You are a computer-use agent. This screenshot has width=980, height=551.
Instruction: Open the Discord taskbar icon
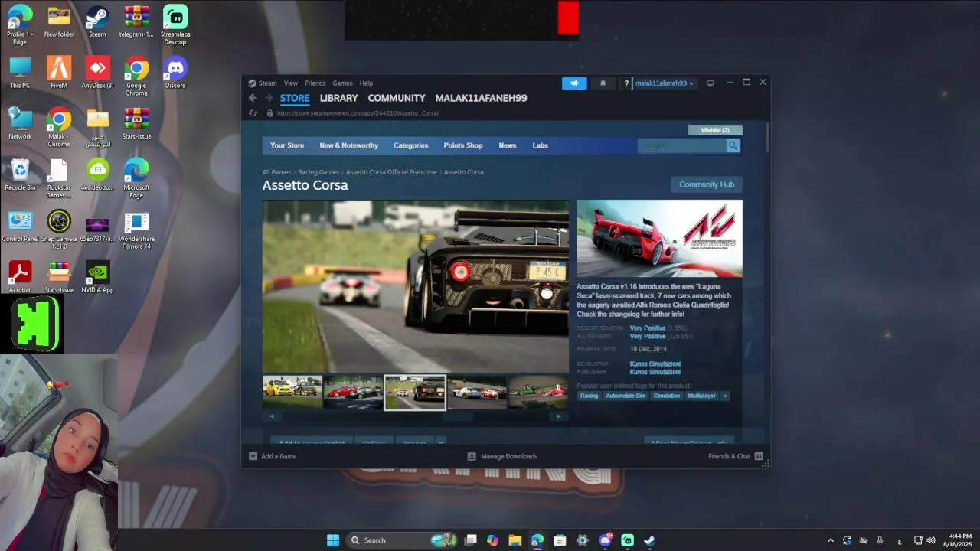(x=605, y=540)
